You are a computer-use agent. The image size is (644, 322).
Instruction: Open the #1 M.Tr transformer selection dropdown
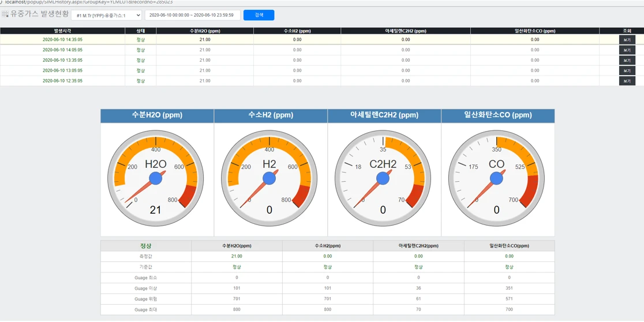[106, 15]
